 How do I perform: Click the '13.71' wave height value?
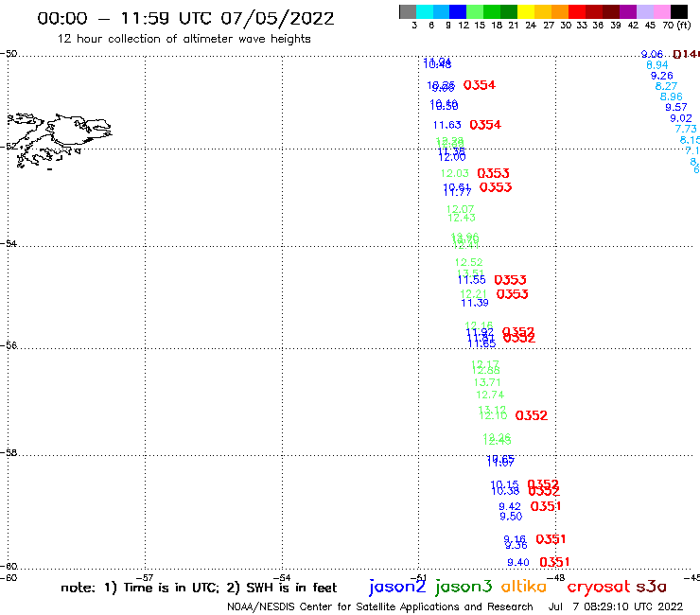point(487,382)
